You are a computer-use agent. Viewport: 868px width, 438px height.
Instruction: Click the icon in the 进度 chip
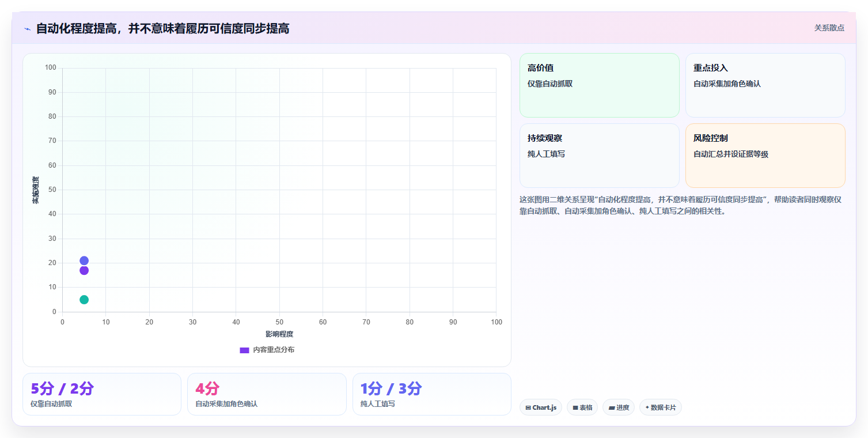(x=612, y=407)
